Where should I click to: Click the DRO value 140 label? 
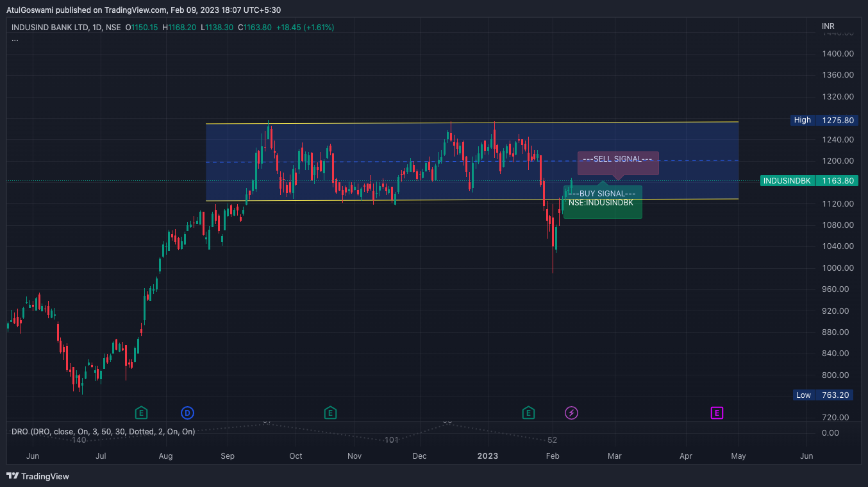click(79, 440)
